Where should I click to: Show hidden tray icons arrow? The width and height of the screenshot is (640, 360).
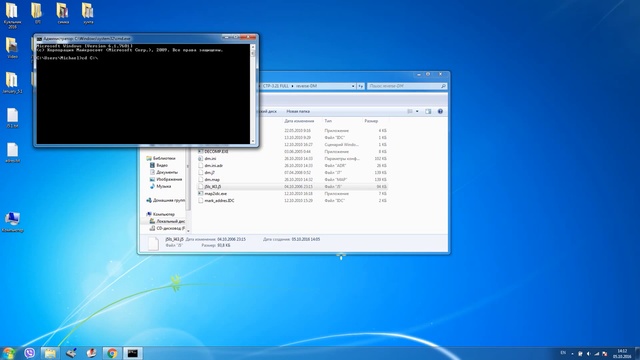click(x=572, y=353)
